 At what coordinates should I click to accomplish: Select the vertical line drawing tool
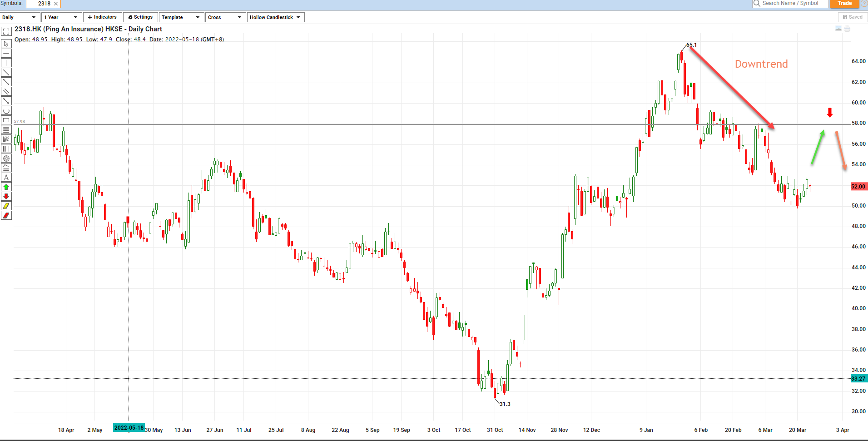click(6, 63)
